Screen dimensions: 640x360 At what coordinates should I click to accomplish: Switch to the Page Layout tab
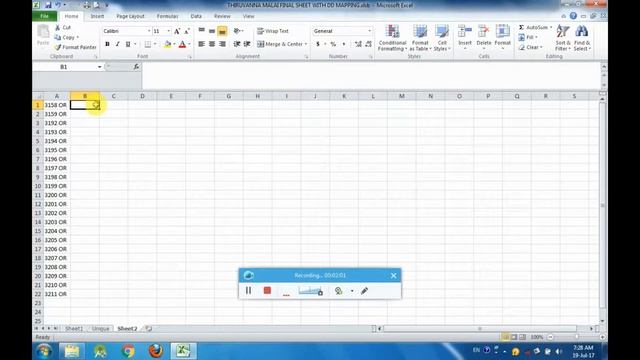pyautogui.click(x=130, y=16)
